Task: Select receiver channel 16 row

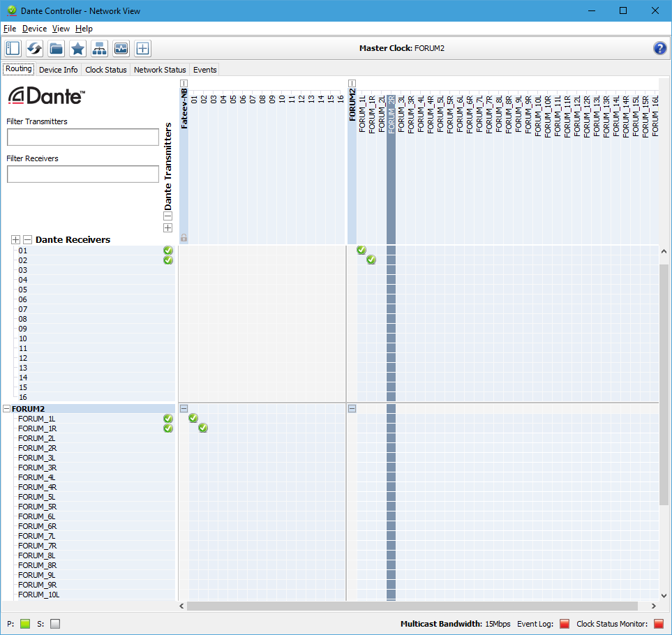Action: [94, 397]
